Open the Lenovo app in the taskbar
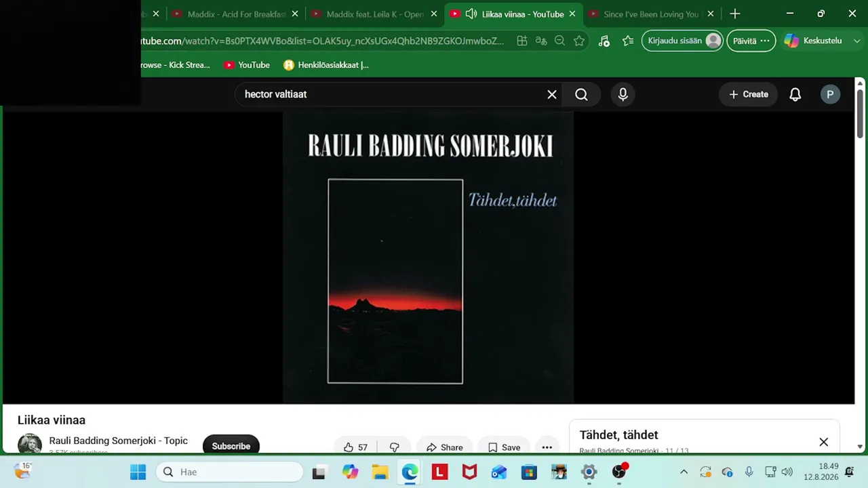Viewport: 868px width, 488px height. tap(439, 472)
